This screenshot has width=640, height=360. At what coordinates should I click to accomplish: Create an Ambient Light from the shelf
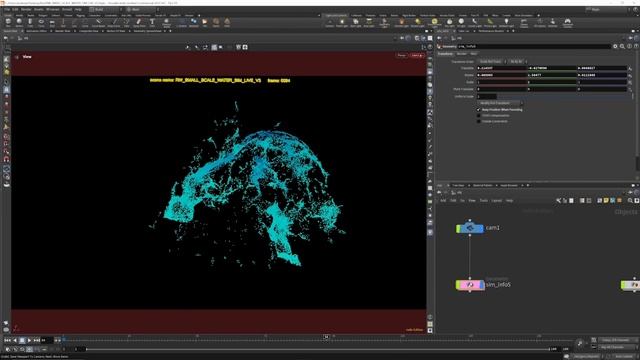tap(506, 22)
